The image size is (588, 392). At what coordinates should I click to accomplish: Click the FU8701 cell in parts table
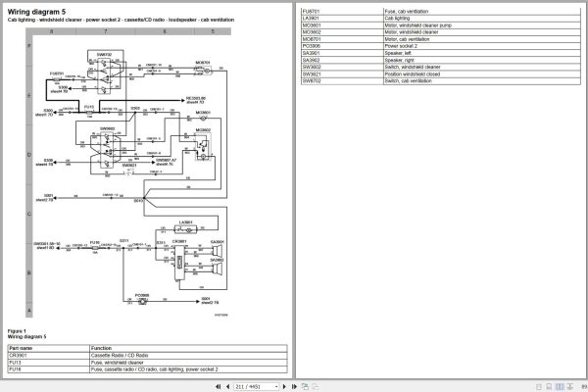point(342,11)
